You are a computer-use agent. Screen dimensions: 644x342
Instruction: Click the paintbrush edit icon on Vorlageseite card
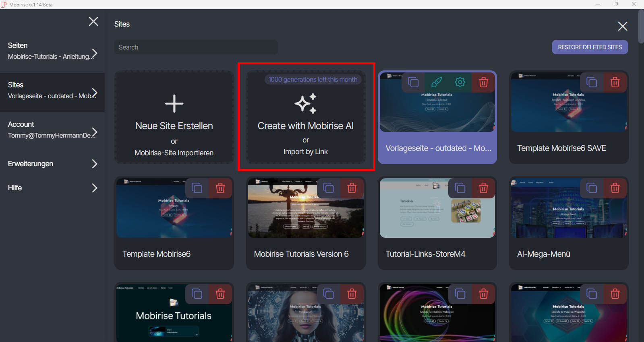(437, 82)
